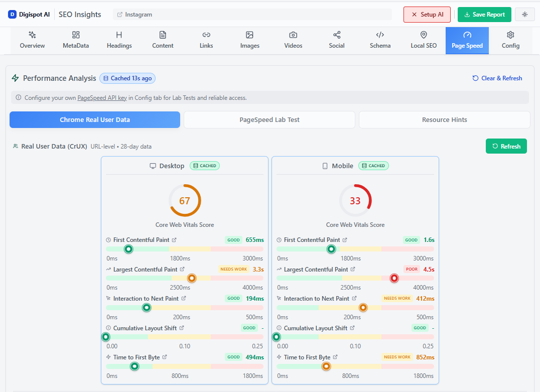Click inside the Instagram URL input field
The width and height of the screenshot is (540, 392).
point(251,15)
